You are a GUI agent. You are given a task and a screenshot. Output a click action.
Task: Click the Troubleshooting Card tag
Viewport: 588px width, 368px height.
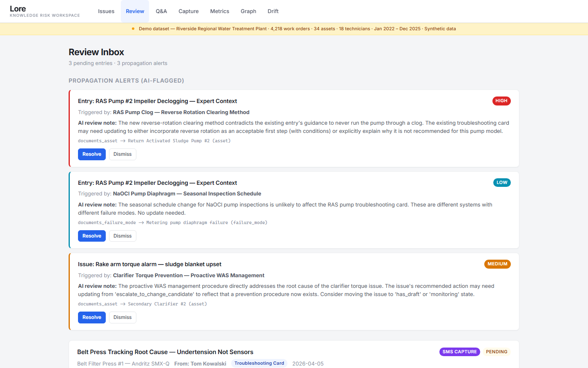point(259,363)
